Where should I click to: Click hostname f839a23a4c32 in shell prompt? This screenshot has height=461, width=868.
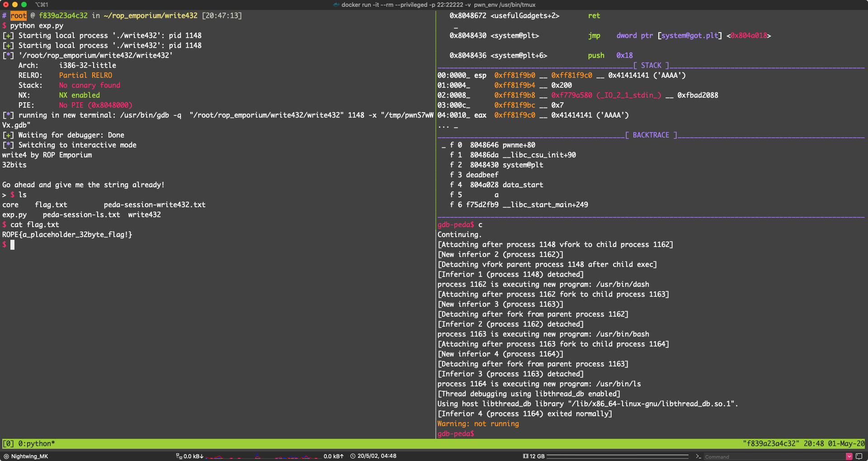coord(63,16)
